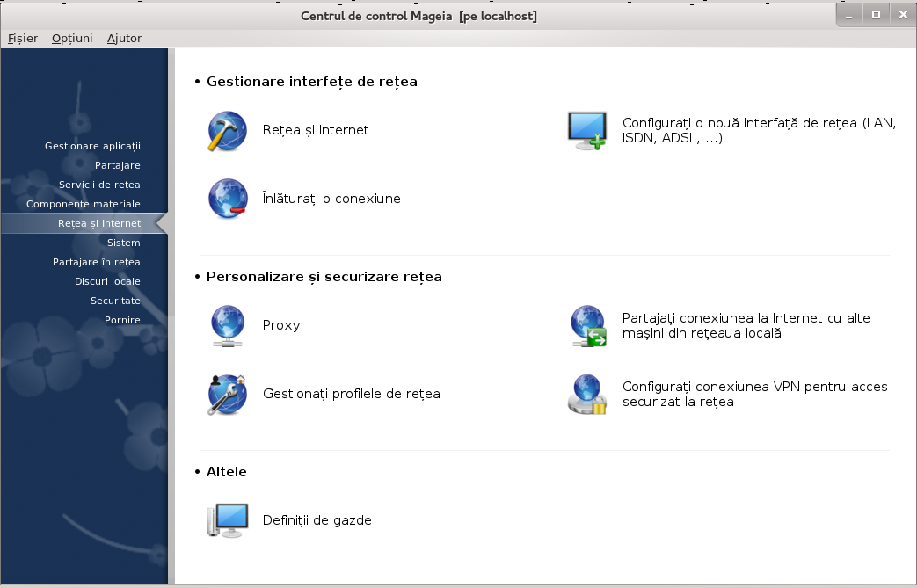The image size is (917, 588).
Task: Click the Personalizare și securizare rețea heading
Action: coord(324,277)
